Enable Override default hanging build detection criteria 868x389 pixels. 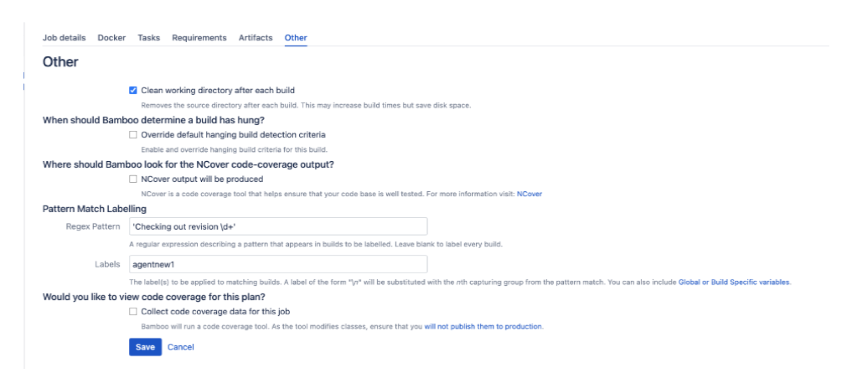(133, 135)
